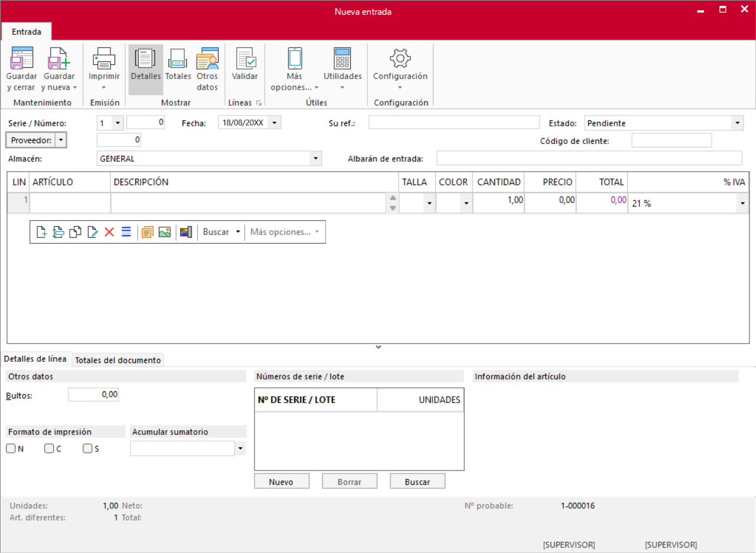Open Acumular sumatorio dropdown
The width and height of the screenshot is (756, 553).
[x=240, y=449]
